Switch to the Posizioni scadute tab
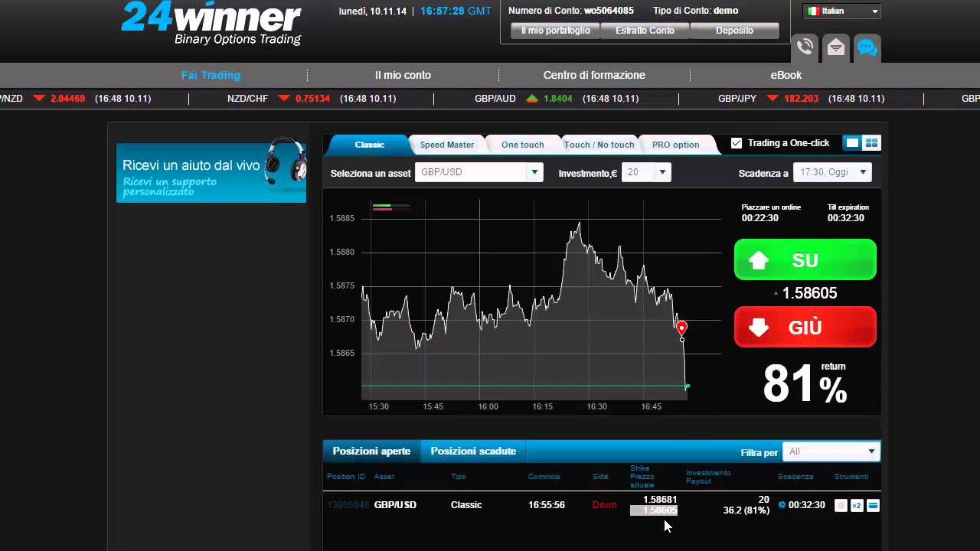 click(473, 452)
